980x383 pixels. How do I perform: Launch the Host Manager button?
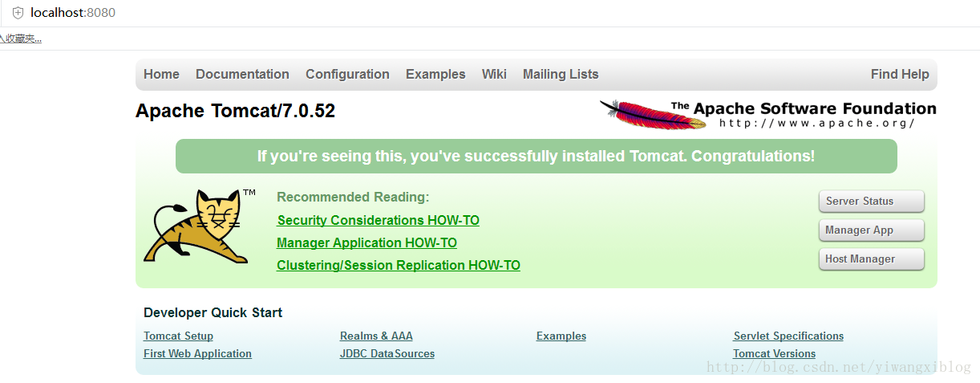[x=872, y=259]
